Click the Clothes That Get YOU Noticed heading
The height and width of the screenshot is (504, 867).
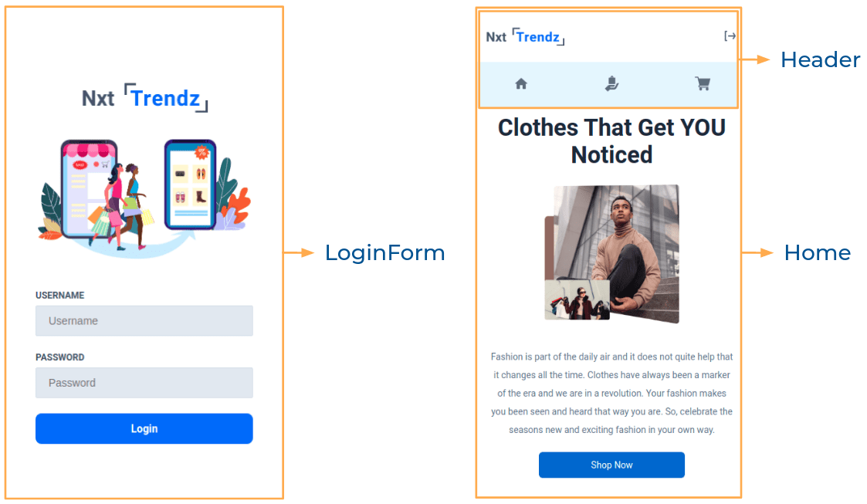(611, 141)
